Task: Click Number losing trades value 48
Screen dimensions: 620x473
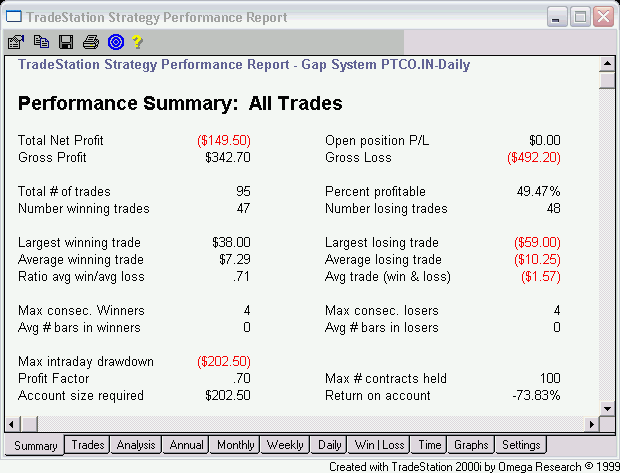Action: (x=554, y=208)
